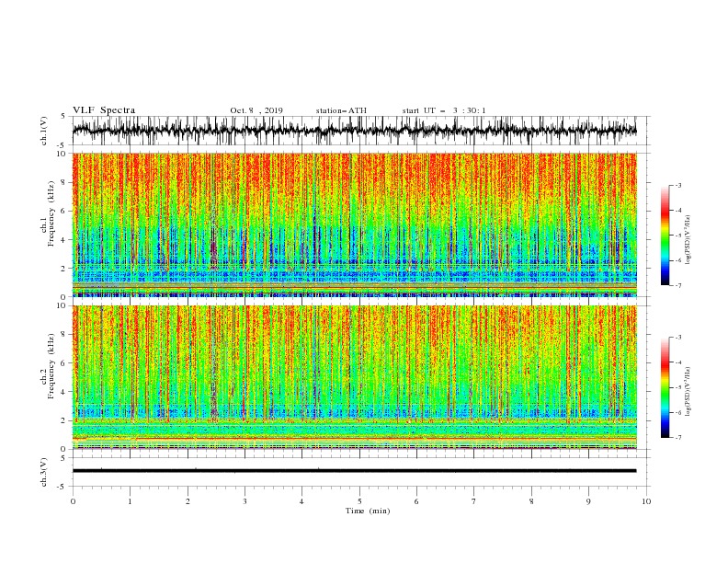
Task: Click the "Time (min)" axis label
Action: click(368, 511)
